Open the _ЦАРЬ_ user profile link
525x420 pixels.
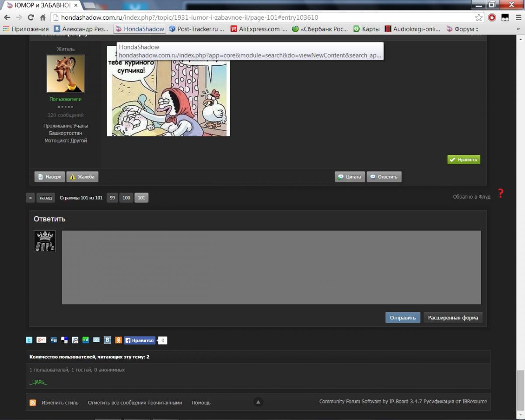38,382
